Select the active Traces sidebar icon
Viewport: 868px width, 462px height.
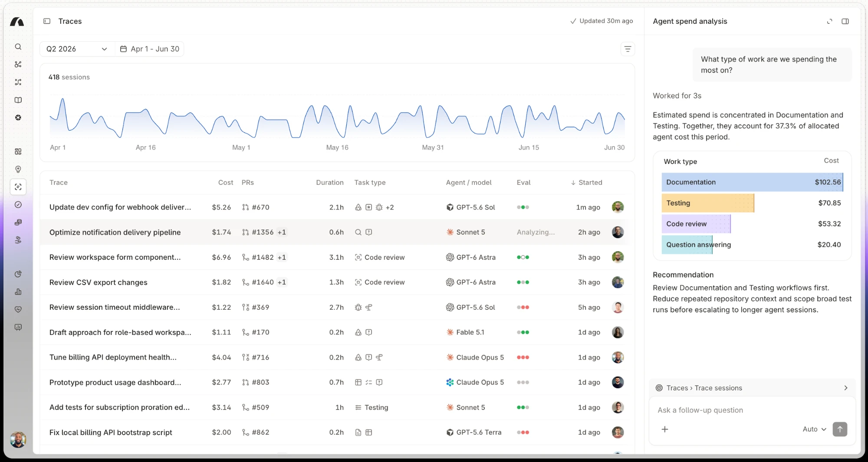[18, 187]
